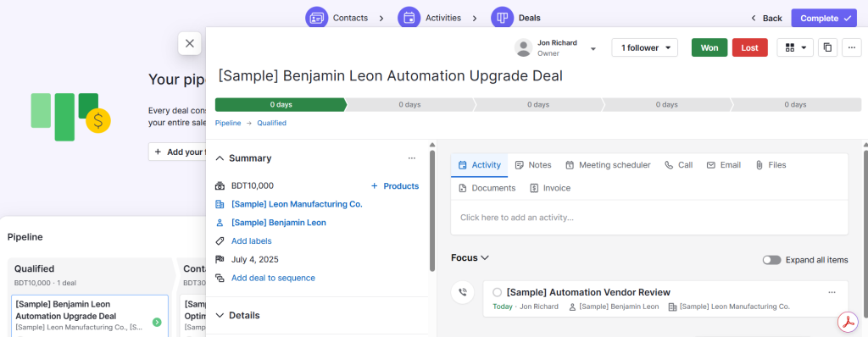Click the person icon in Summary

(x=220, y=223)
